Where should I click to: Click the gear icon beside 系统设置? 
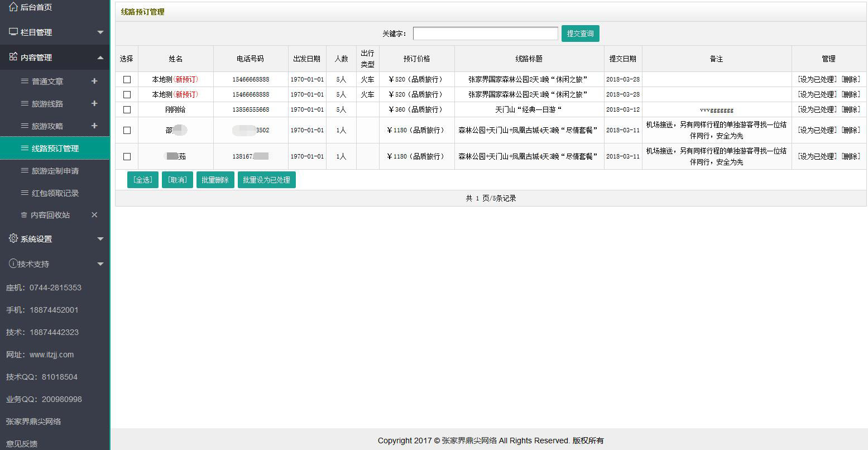(13, 238)
